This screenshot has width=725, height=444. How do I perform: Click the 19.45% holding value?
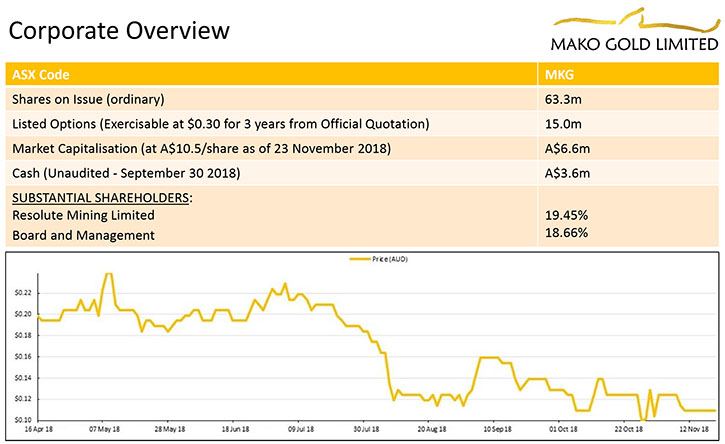566,216
